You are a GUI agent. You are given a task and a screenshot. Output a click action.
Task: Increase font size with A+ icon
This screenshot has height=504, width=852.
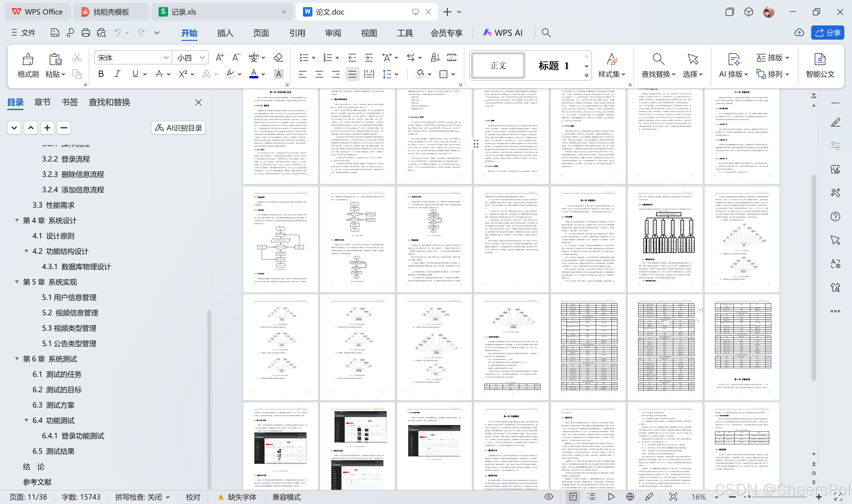[x=220, y=57]
